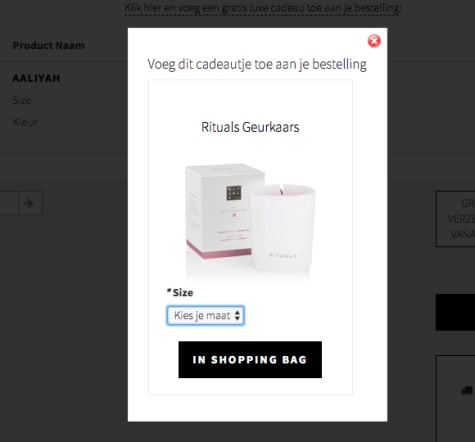Select the white Rituals candle jar image

pos(283,228)
